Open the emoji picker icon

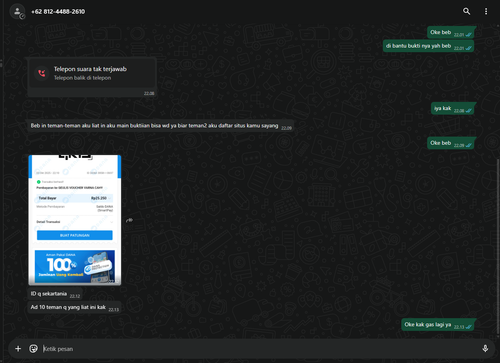click(33, 349)
